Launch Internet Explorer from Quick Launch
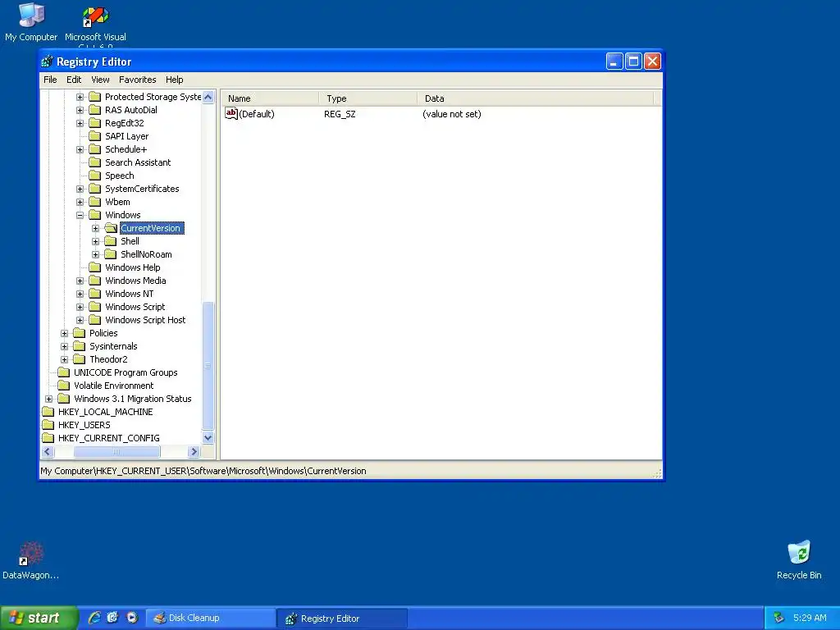840x630 pixels. click(x=94, y=618)
